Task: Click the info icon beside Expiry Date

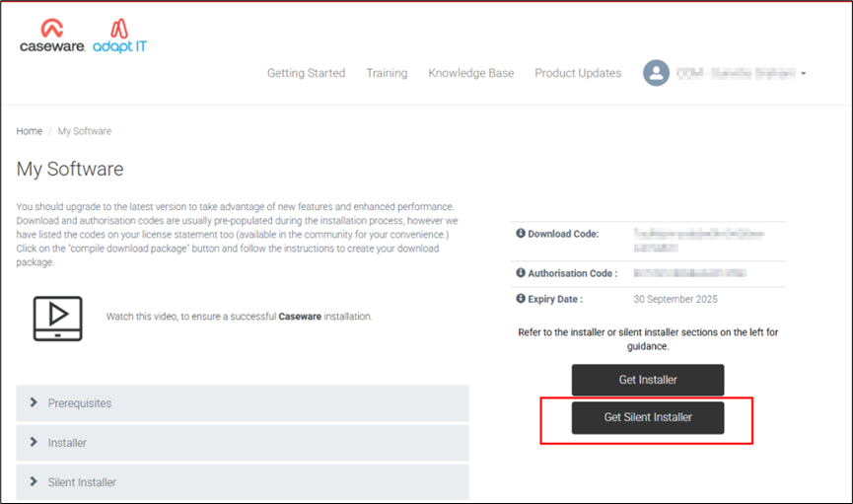Action: click(x=521, y=299)
